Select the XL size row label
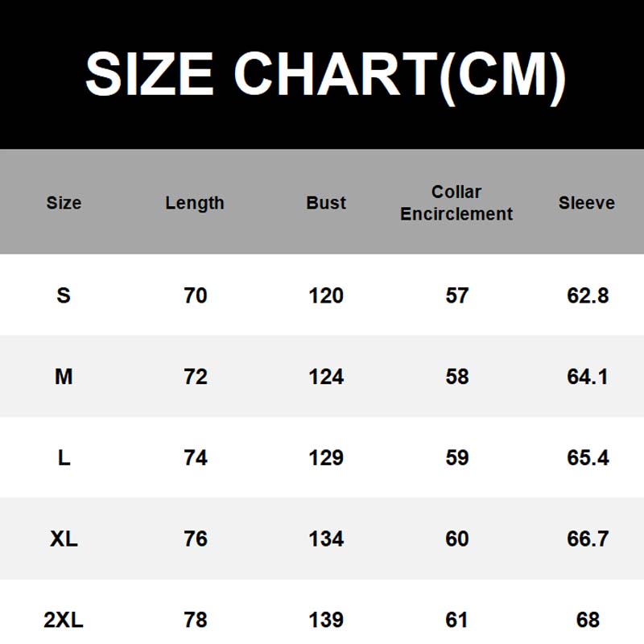Screen dimensions: 644x644 pyautogui.click(x=64, y=539)
